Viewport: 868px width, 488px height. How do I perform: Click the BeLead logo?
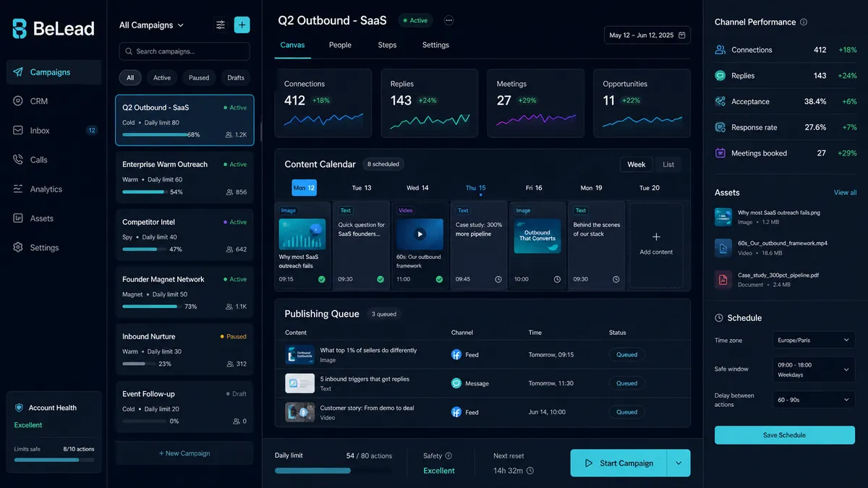click(x=54, y=29)
